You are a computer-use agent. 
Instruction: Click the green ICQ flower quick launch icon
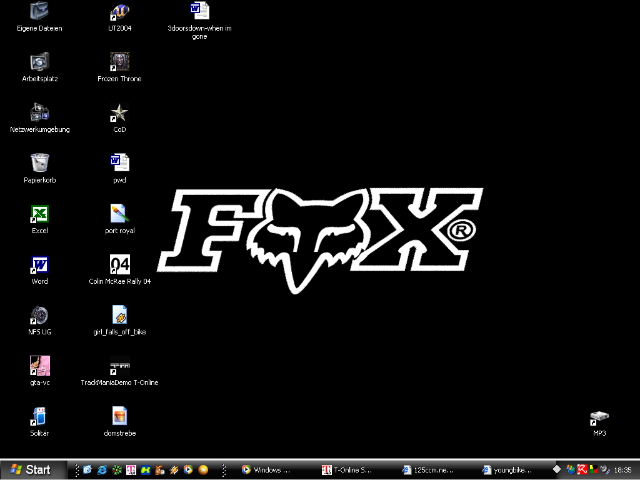[117, 470]
